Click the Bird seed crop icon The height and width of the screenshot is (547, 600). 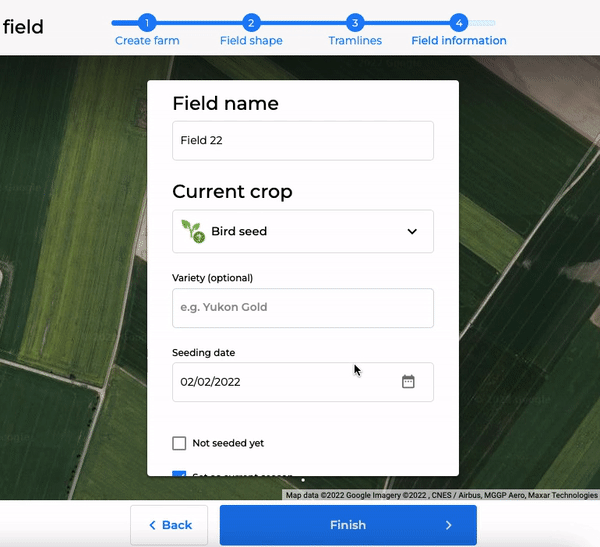click(x=193, y=231)
